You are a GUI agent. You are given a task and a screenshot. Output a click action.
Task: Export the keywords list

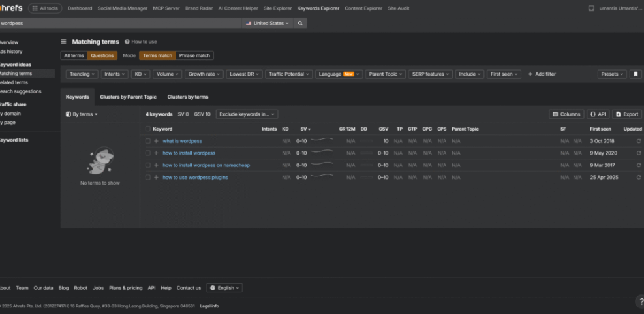(627, 114)
